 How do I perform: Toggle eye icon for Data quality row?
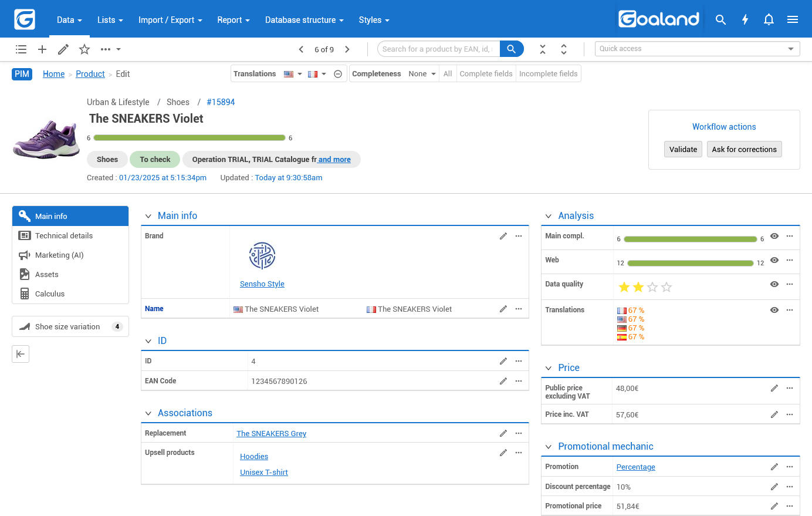pos(774,284)
